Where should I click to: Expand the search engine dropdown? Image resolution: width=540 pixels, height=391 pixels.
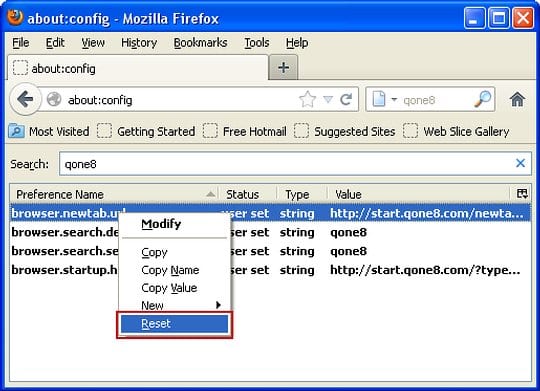coord(384,100)
